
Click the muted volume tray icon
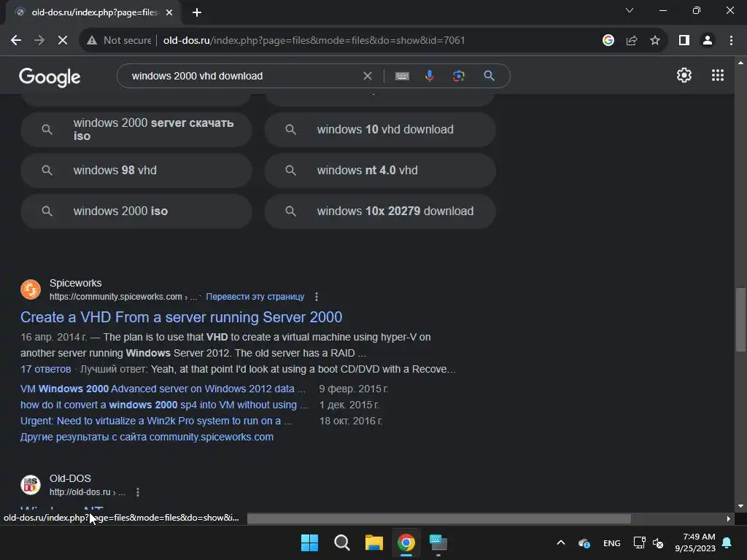click(658, 542)
